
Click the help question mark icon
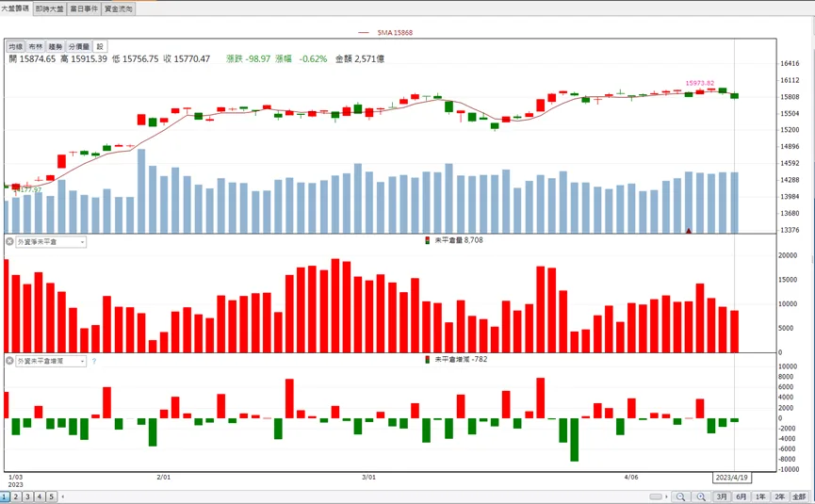(x=94, y=361)
